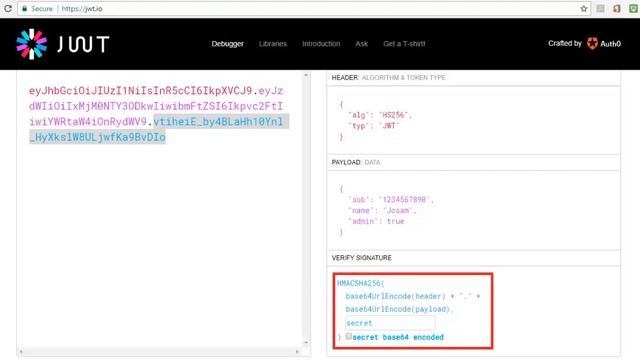The width and height of the screenshot is (640, 360).
Task: Click the address bar URL https://jwt.io
Action: point(82,9)
